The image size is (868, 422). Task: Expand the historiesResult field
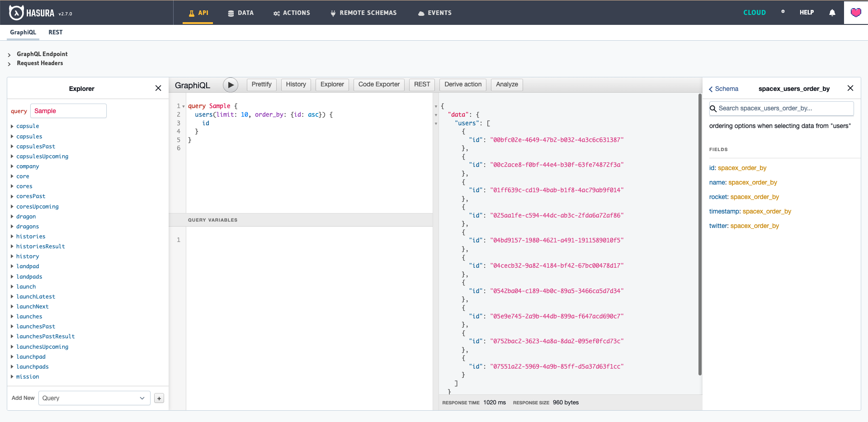click(38, 247)
